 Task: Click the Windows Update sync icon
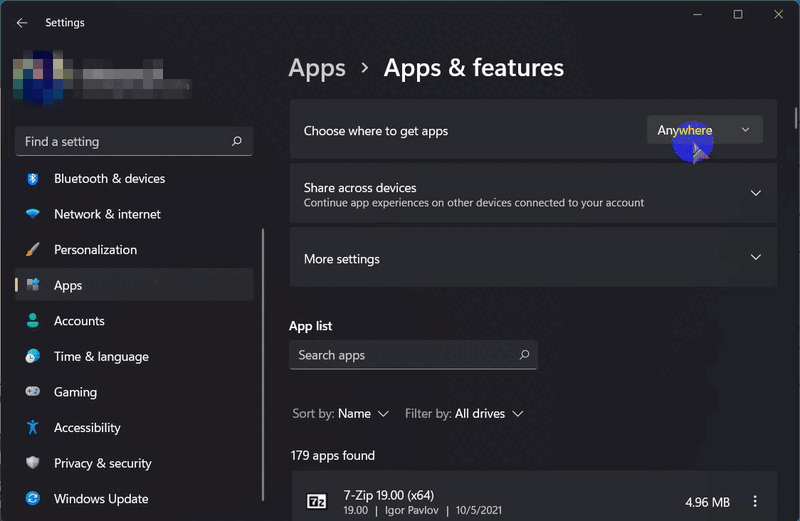33,499
